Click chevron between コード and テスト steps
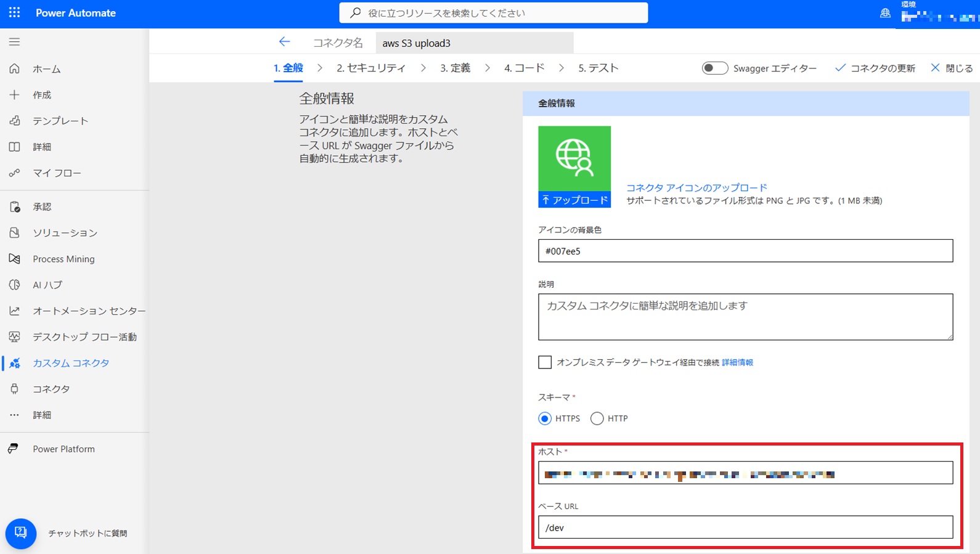Viewport: 980px width, 554px height. point(561,68)
